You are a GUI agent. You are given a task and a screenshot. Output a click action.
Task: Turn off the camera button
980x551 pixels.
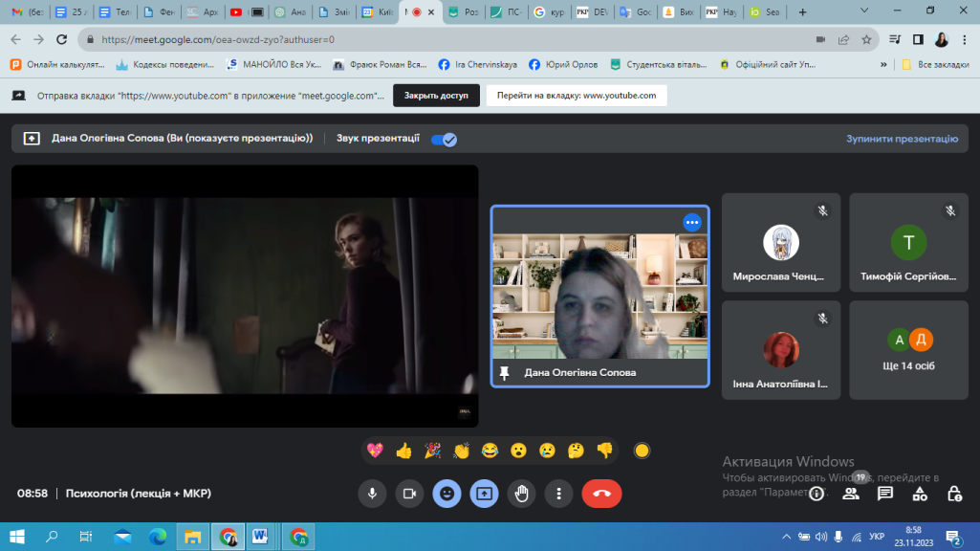pos(409,494)
